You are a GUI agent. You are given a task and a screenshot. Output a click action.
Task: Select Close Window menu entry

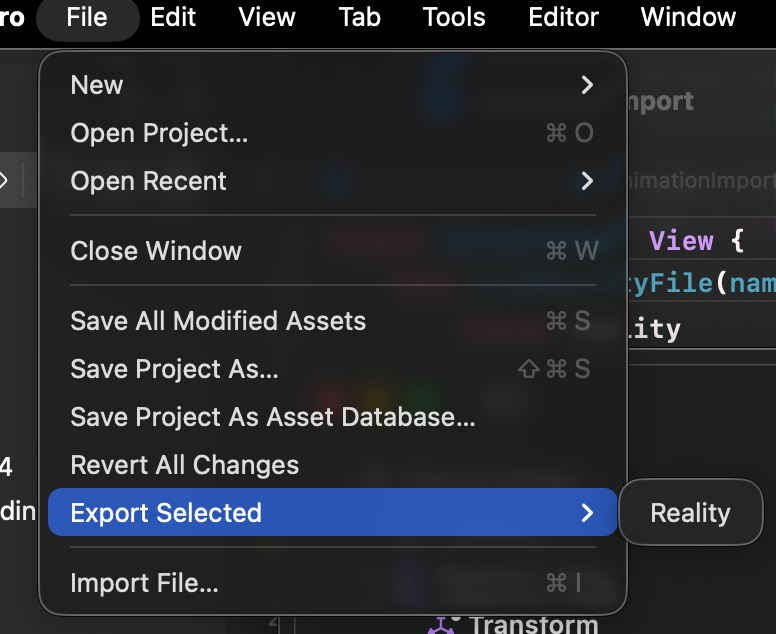333,250
